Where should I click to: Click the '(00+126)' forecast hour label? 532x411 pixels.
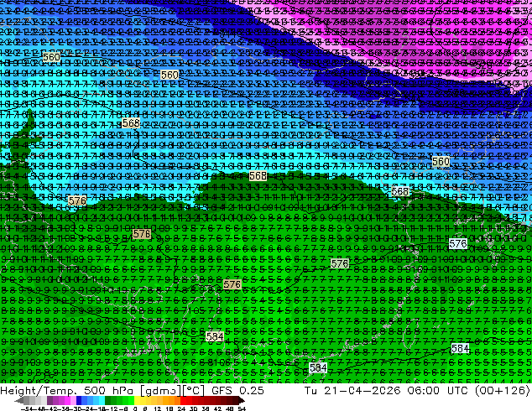[503, 391]
